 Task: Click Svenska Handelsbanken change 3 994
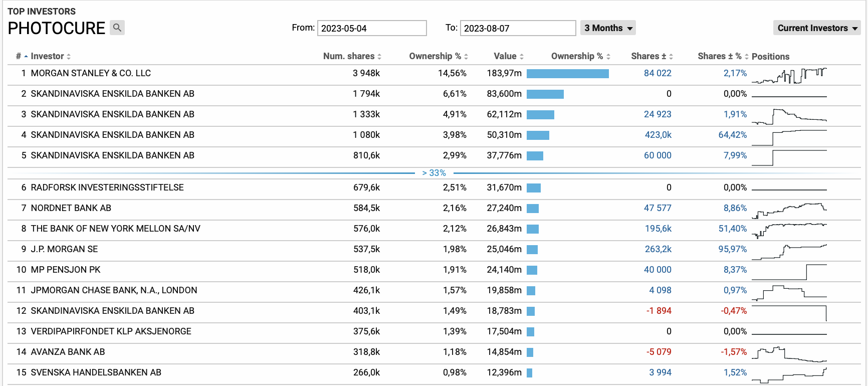pos(660,372)
